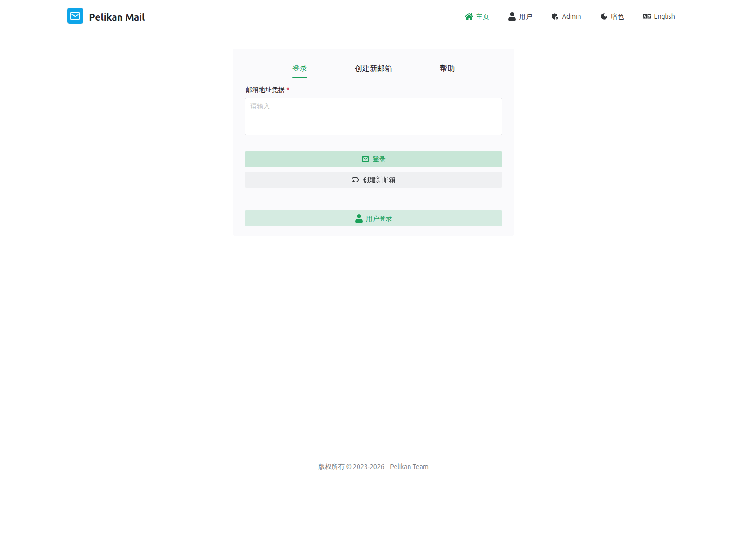The width and height of the screenshot is (747, 560).
Task: Click the green 登录 button
Action: coord(373,159)
